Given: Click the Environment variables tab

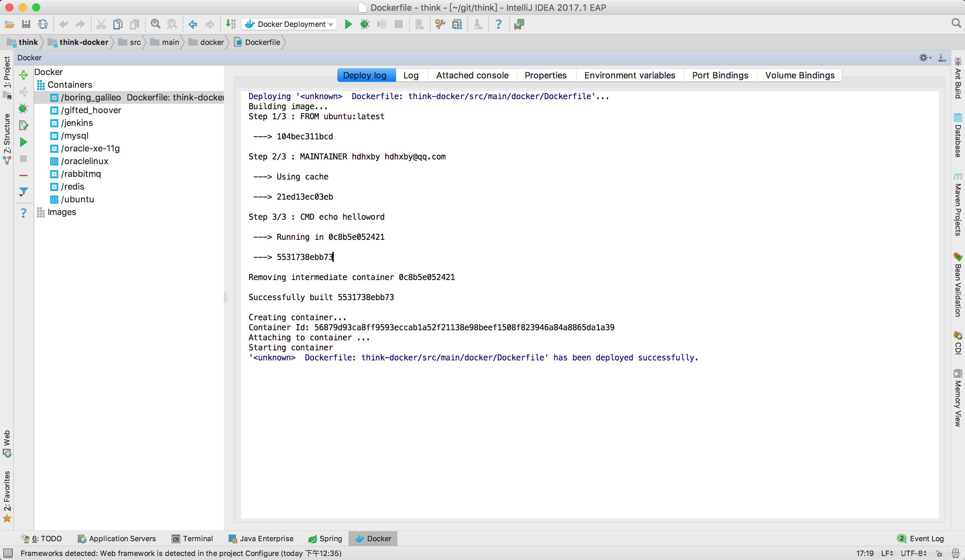Looking at the screenshot, I should click(x=630, y=75).
